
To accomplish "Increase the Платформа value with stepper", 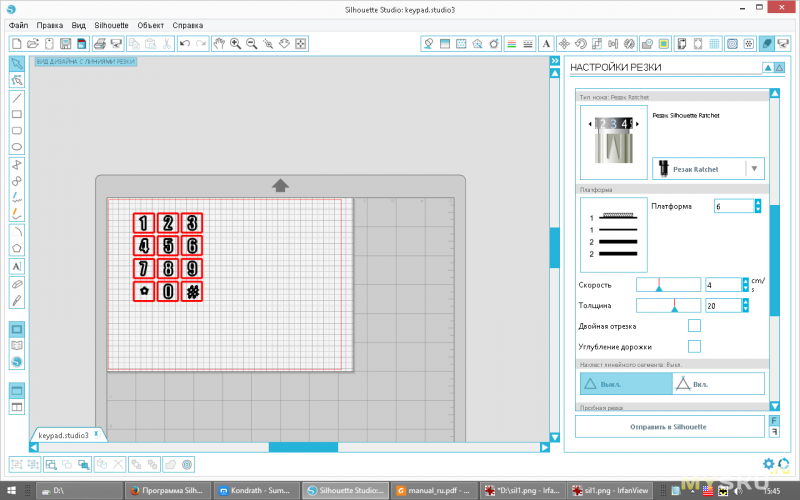I will click(757, 202).
